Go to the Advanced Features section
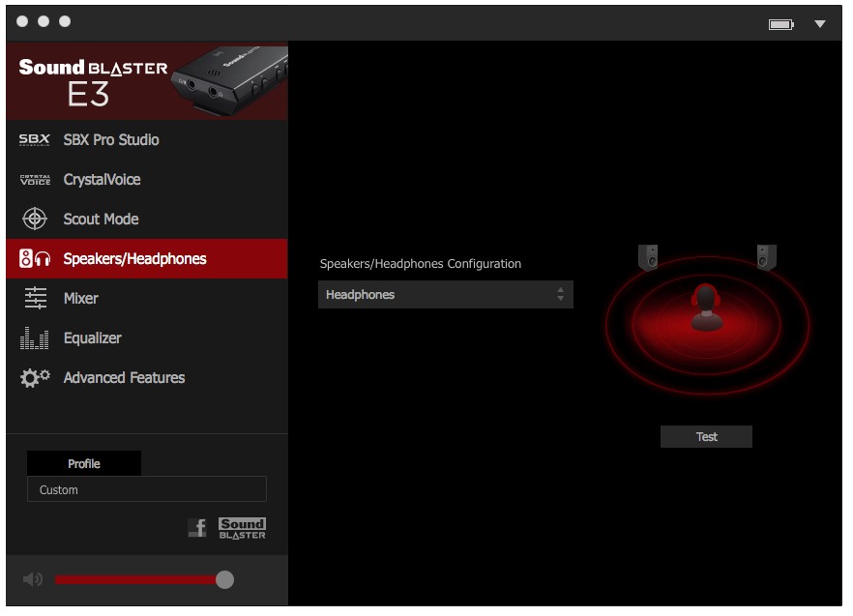 [124, 378]
